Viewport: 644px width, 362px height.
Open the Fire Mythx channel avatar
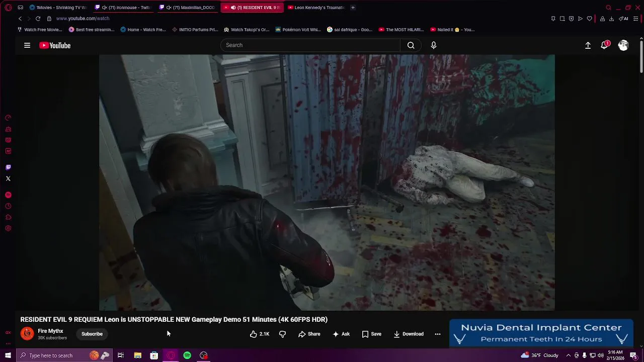point(27,333)
